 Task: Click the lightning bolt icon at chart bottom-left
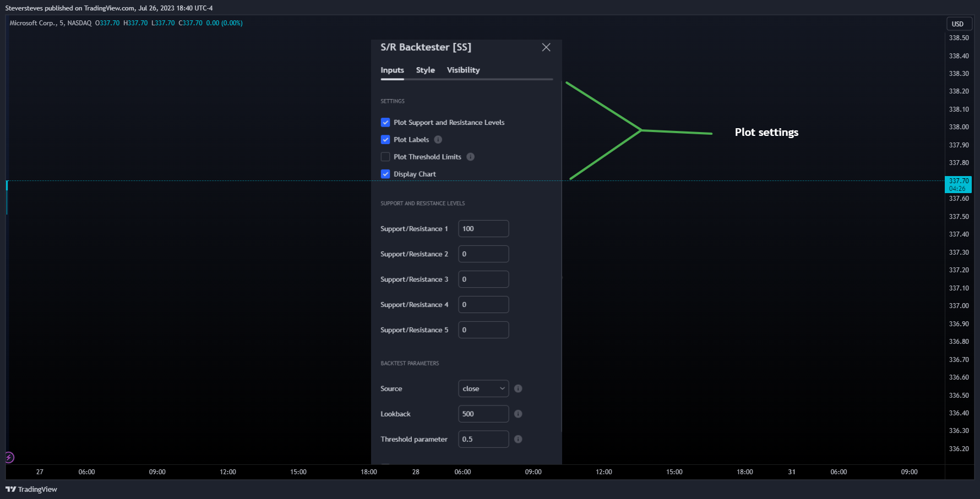pyautogui.click(x=9, y=458)
